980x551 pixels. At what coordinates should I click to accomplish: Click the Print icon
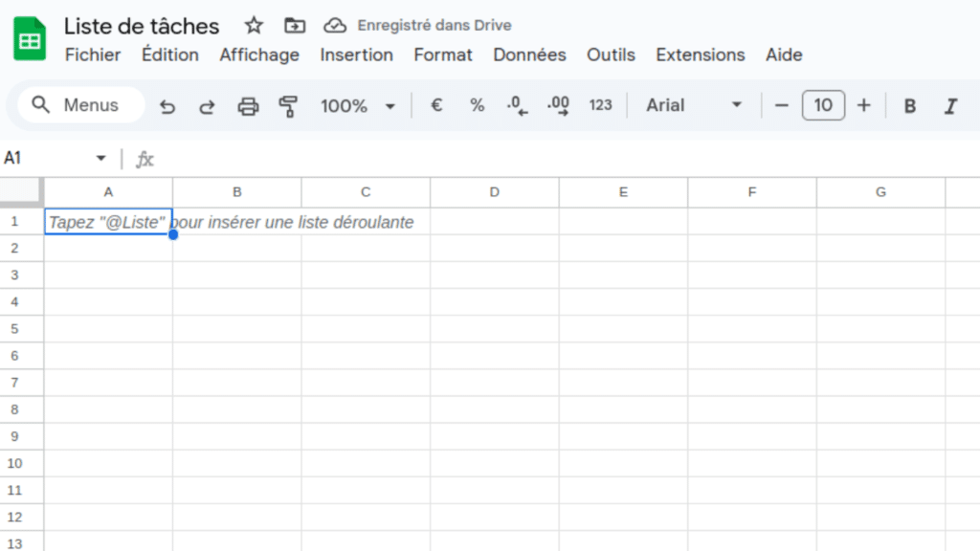click(x=248, y=106)
